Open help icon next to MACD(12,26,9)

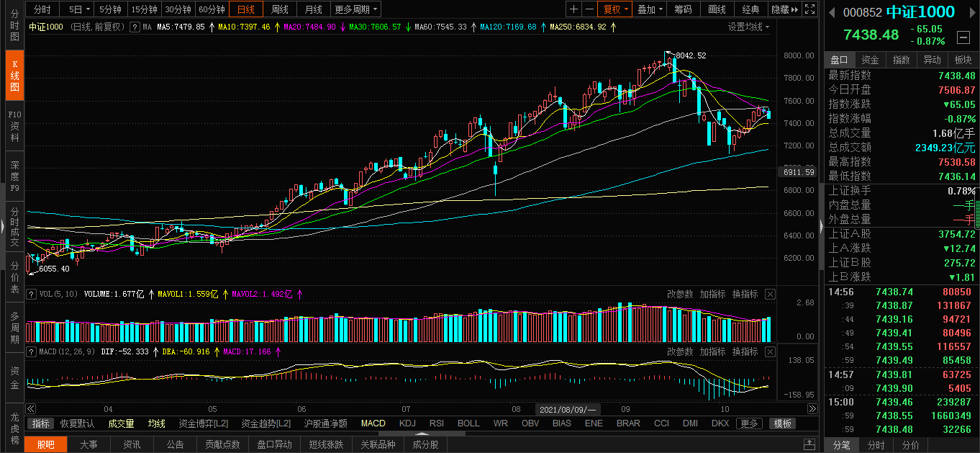pos(31,351)
